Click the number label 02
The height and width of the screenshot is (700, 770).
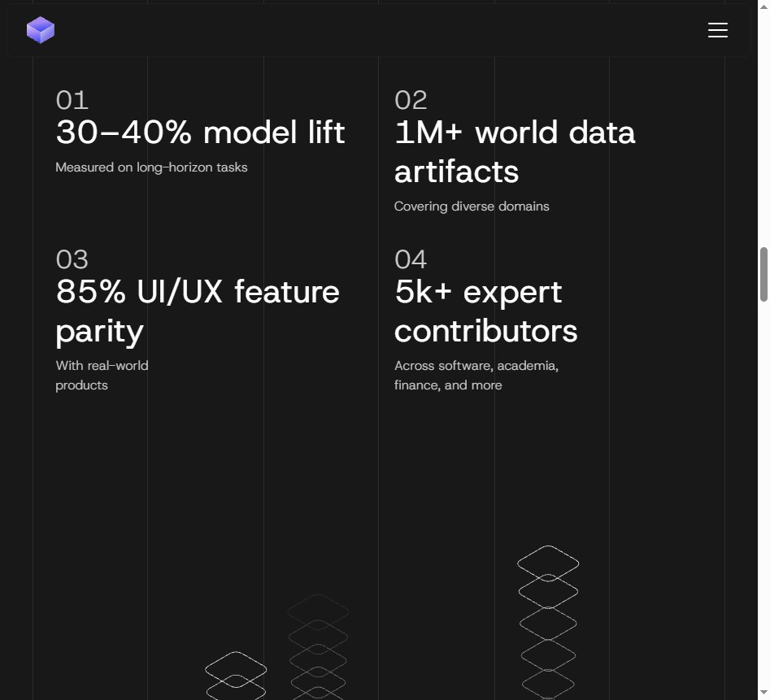[x=411, y=100]
